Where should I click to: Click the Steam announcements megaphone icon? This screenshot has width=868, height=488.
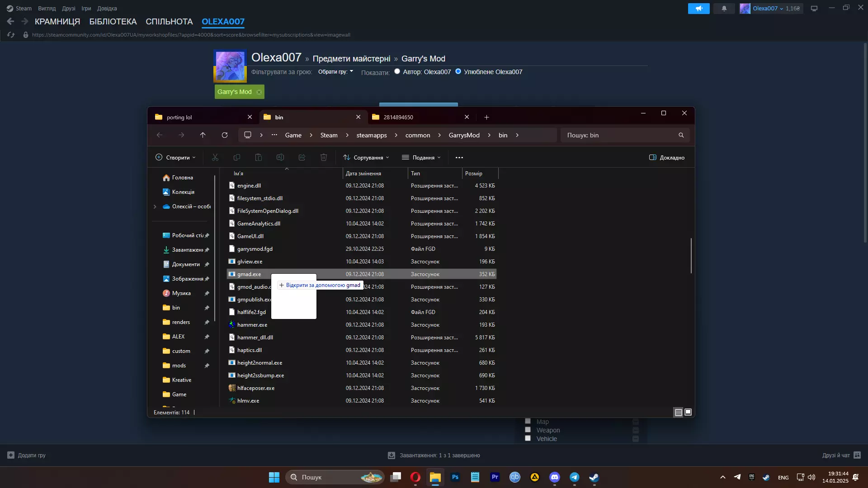point(698,9)
